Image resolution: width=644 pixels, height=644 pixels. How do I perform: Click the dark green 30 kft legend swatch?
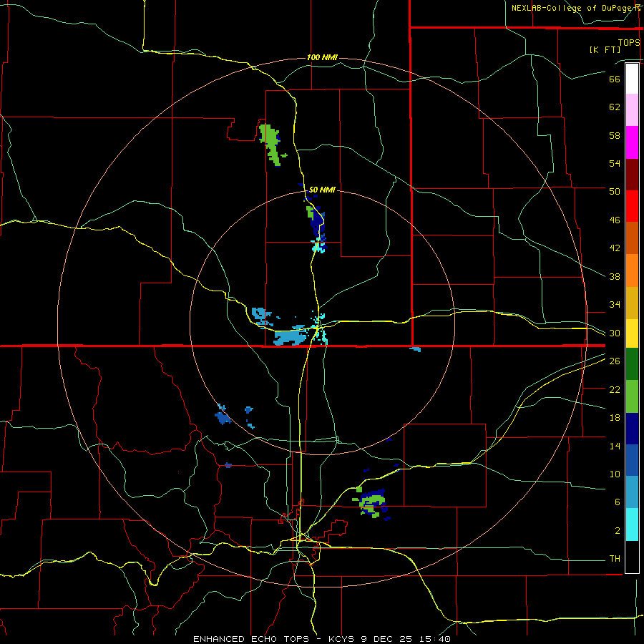pos(632,364)
